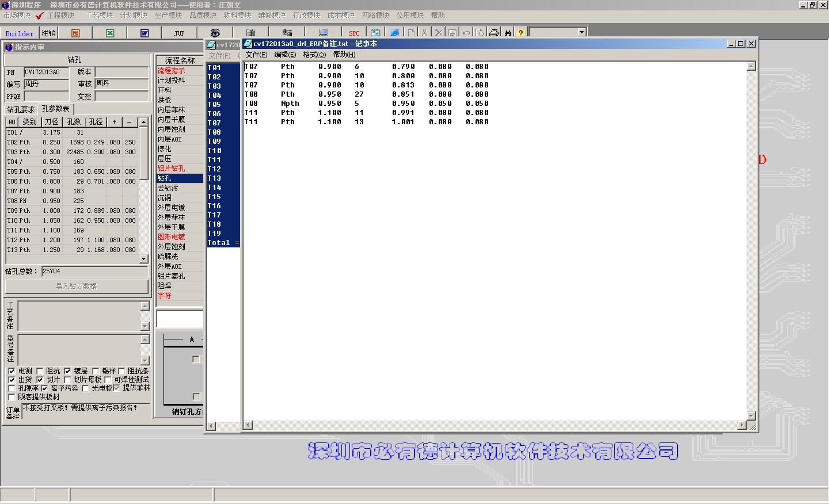Image resolution: width=829 pixels, height=504 pixels.
Task: Click the yellow question mark help icon
Action: [x=520, y=33]
